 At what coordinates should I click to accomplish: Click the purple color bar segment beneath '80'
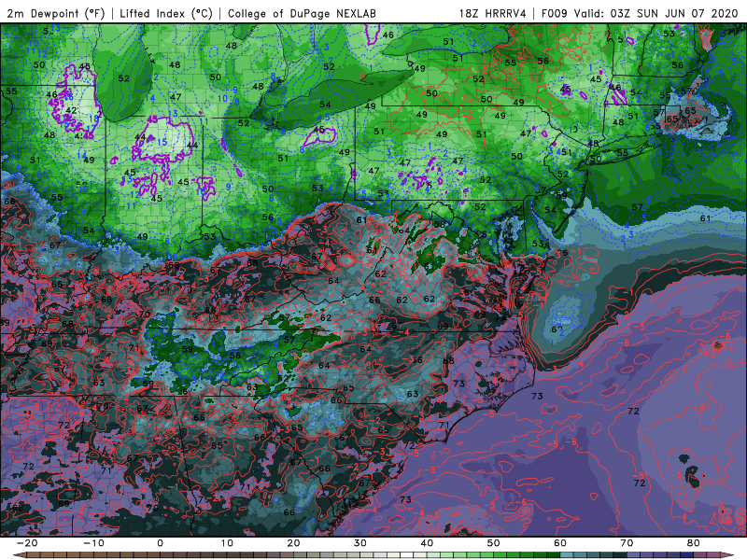coord(700,555)
